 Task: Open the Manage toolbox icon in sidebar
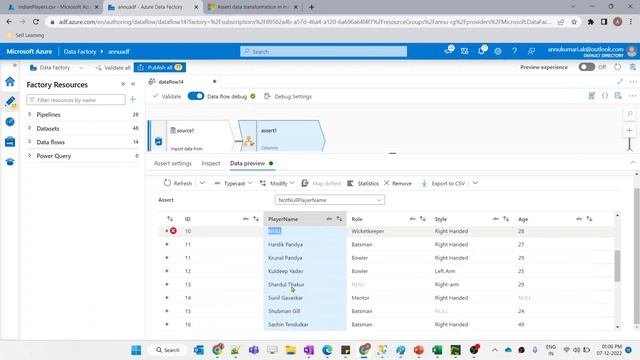pos(10,142)
